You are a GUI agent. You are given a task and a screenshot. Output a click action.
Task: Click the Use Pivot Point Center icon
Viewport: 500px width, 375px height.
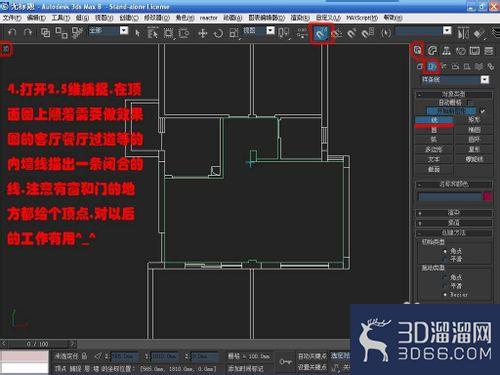point(284,33)
